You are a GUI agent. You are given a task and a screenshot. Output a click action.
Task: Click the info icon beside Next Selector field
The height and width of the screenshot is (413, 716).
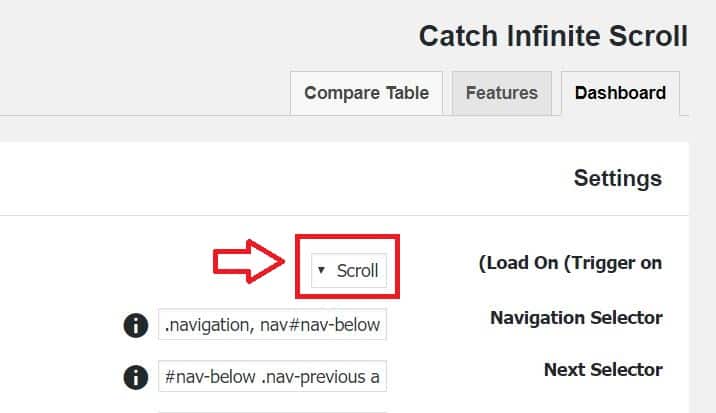click(x=136, y=377)
